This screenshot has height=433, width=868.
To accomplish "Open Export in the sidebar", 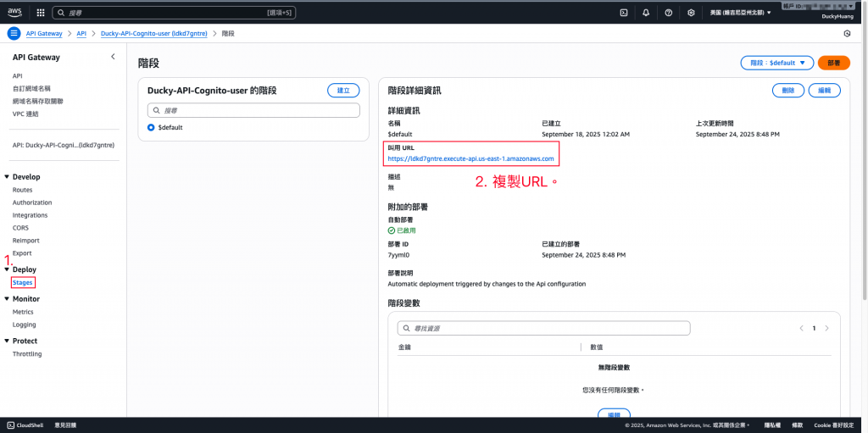I will click(22, 253).
